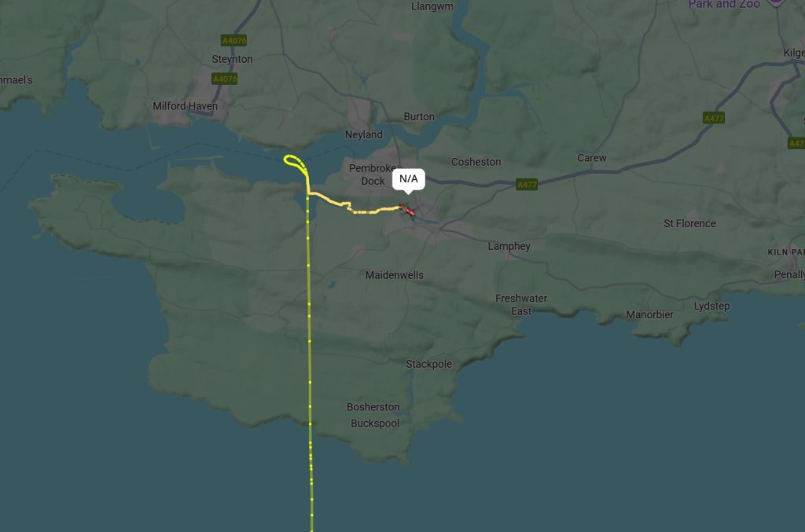
Task: Click the looped flight track over the haven
Action: (x=296, y=163)
